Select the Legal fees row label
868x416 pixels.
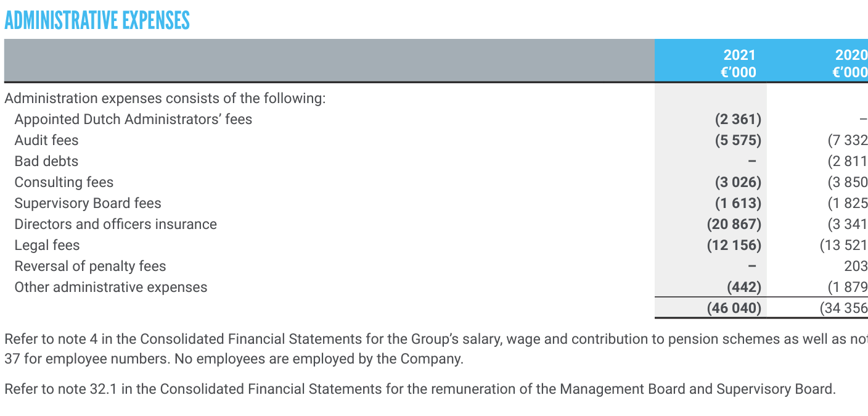pos(47,245)
